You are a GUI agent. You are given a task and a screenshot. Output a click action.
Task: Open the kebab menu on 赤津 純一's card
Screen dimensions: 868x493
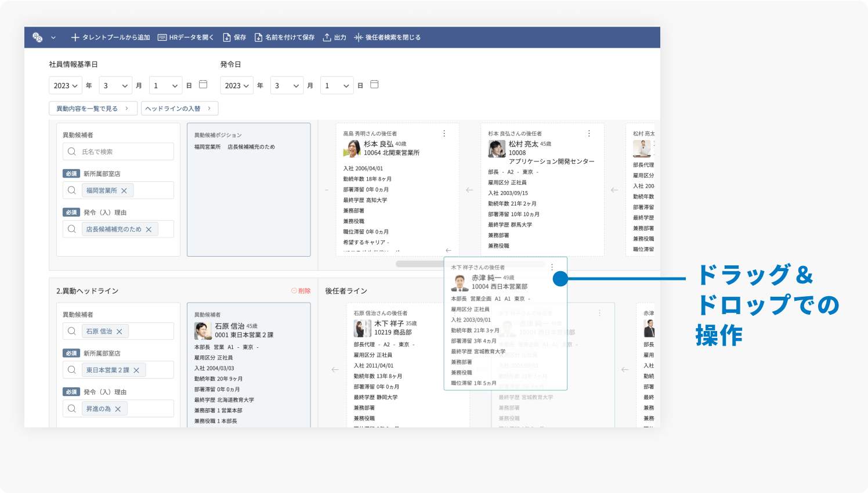pos(552,266)
